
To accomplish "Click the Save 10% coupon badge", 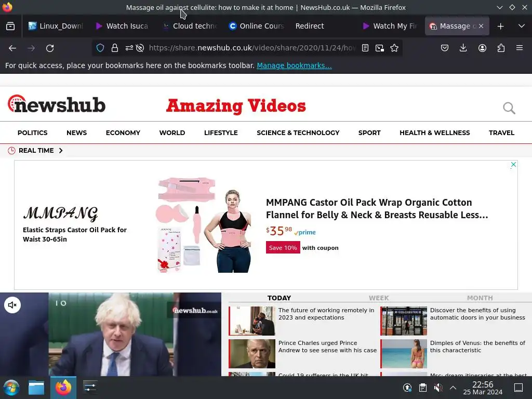I will click(283, 248).
